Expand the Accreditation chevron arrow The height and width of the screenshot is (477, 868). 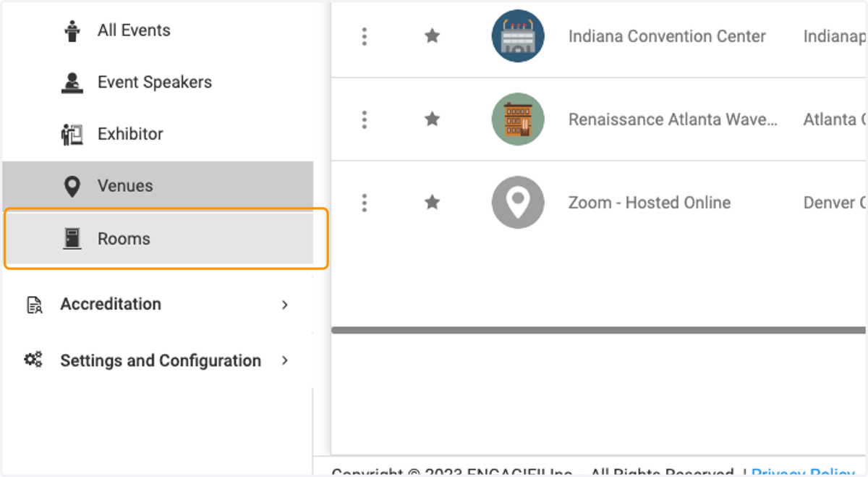(x=285, y=305)
